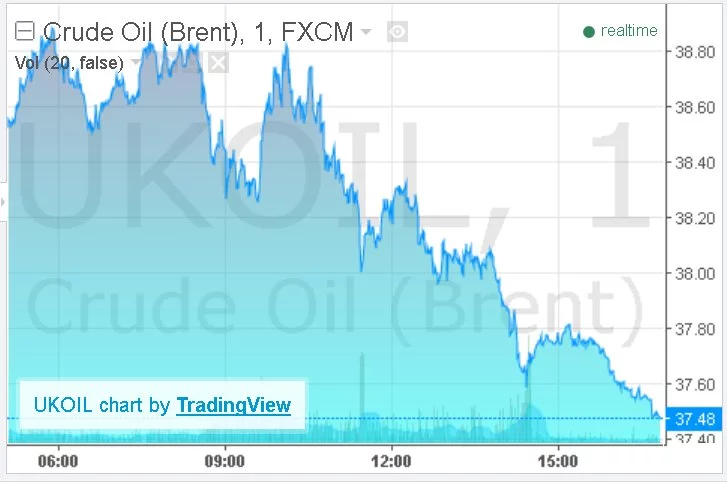Collapse the Crude Oil (Brent) legend box
This screenshot has width=727, height=486.
pos(25,32)
